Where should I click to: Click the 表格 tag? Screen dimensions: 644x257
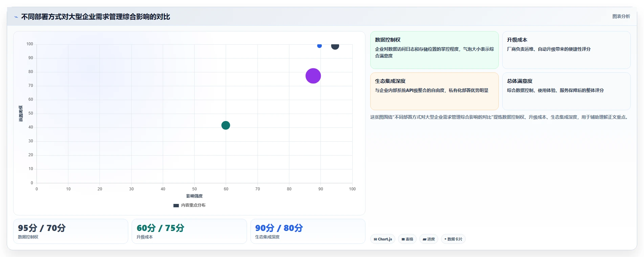(x=407, y=239)
